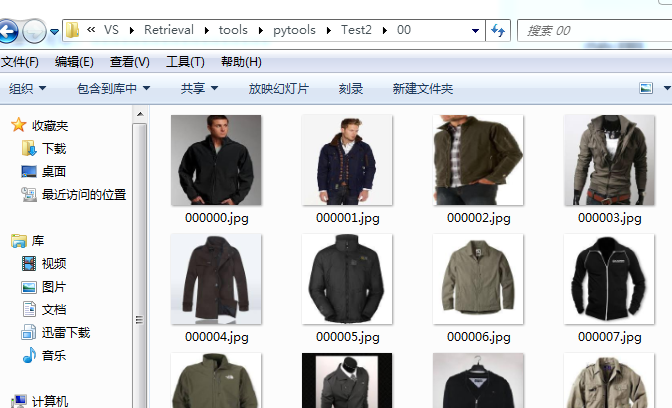This screenshot has height=408, width=672.
Task: Select thumbnail 000007.jpg black zip jacket
Action: pyautogui.click(x=609, y=279)
